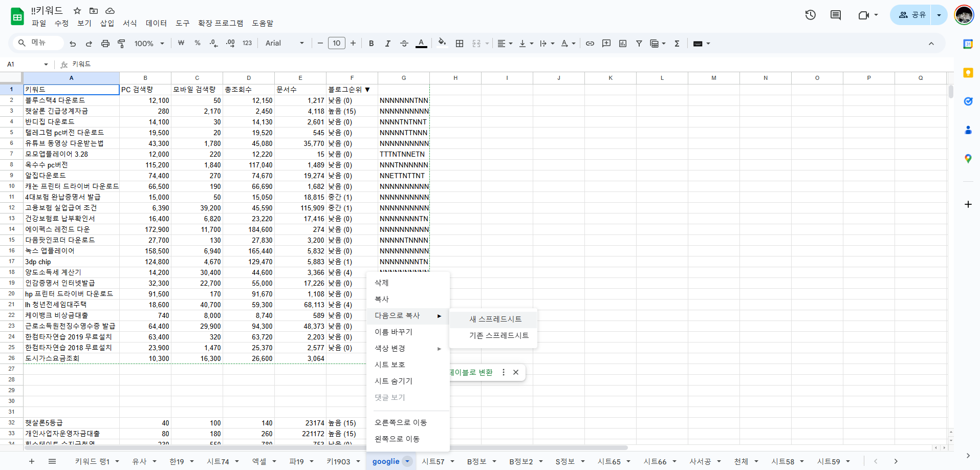Open the 확장 프로그램 menu

tap(221, 23)
